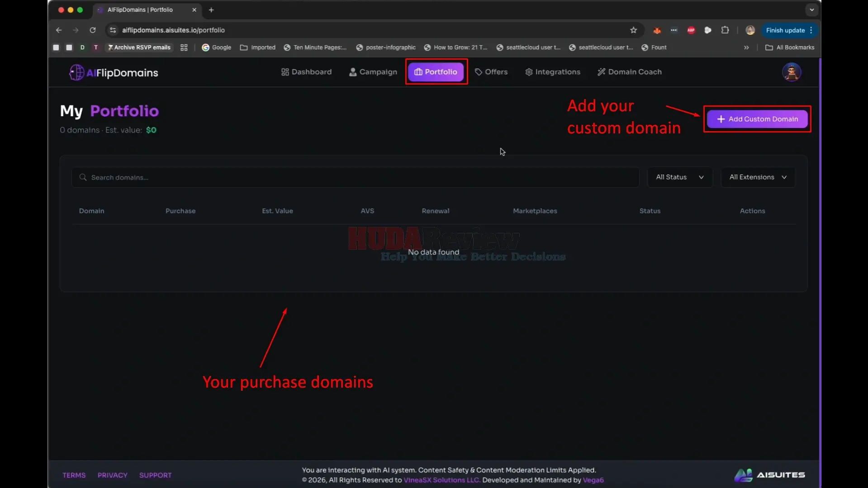Image resolution: width=868 pixels, height=488 pixels.
Task: Open the T bookmark icon
Action: click(96, 47)
